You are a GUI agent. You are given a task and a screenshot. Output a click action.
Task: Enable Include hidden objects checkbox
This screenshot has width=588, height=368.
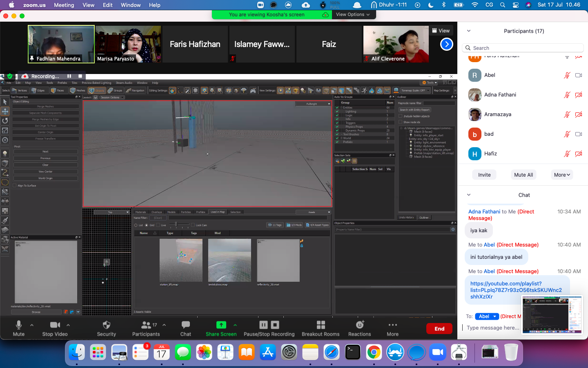401,116
